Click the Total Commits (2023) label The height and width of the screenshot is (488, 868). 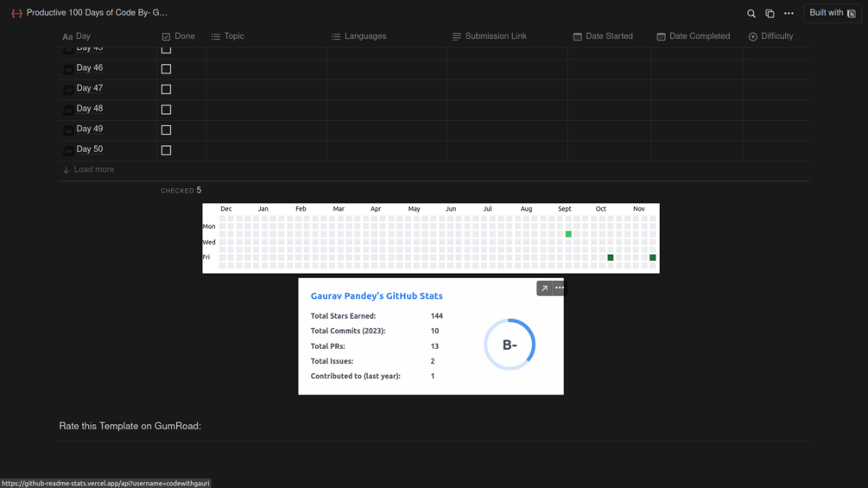click(x=348, y=331)
